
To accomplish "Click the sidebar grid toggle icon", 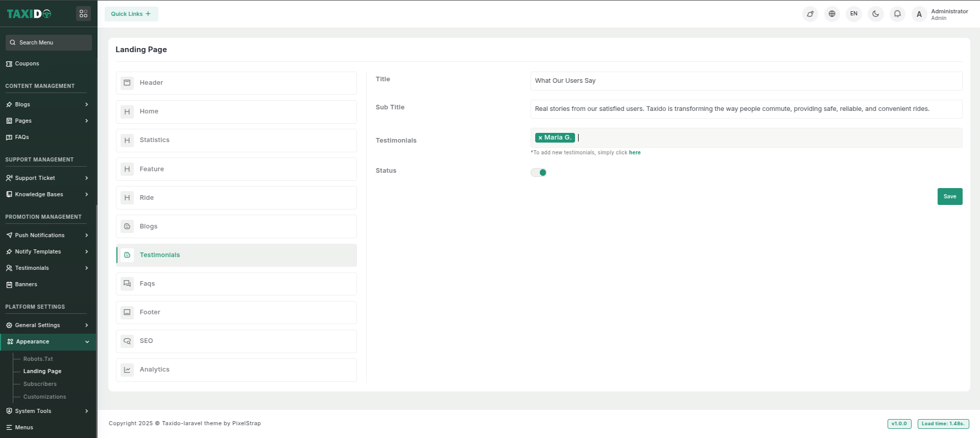I will pyautogui.click(x=83, y=14).
